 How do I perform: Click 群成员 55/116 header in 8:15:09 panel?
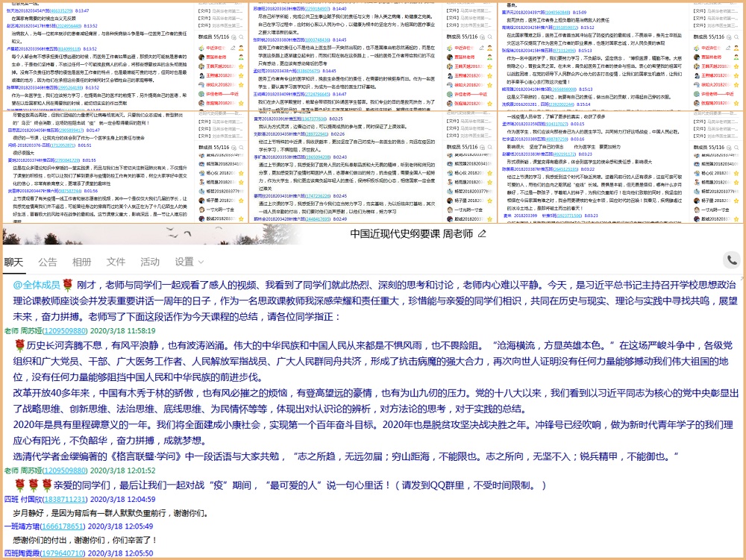709,37
